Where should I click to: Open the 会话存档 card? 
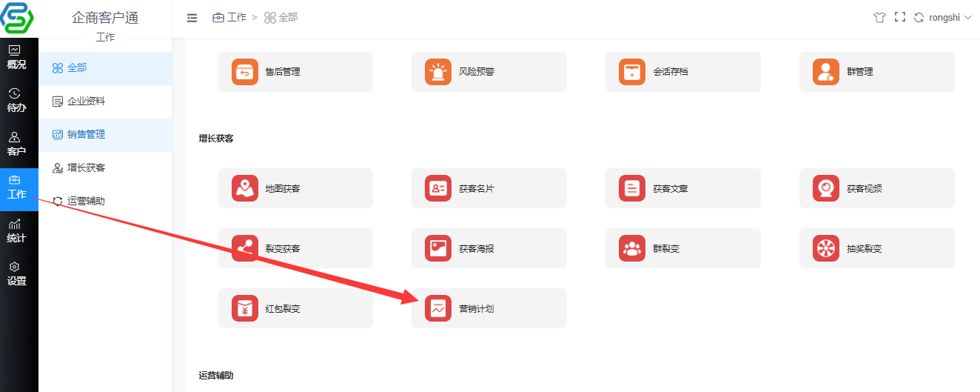(683, 72)
